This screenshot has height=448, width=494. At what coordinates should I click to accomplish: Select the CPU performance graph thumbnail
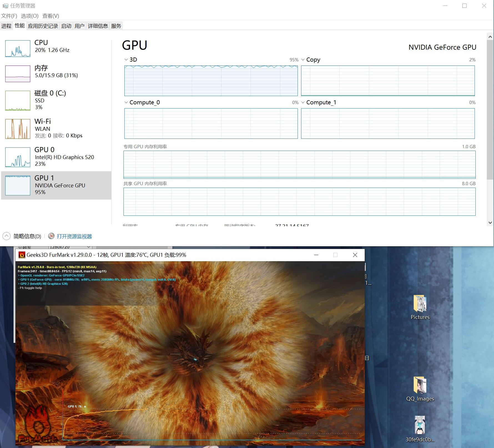click(x=18, y=48)
